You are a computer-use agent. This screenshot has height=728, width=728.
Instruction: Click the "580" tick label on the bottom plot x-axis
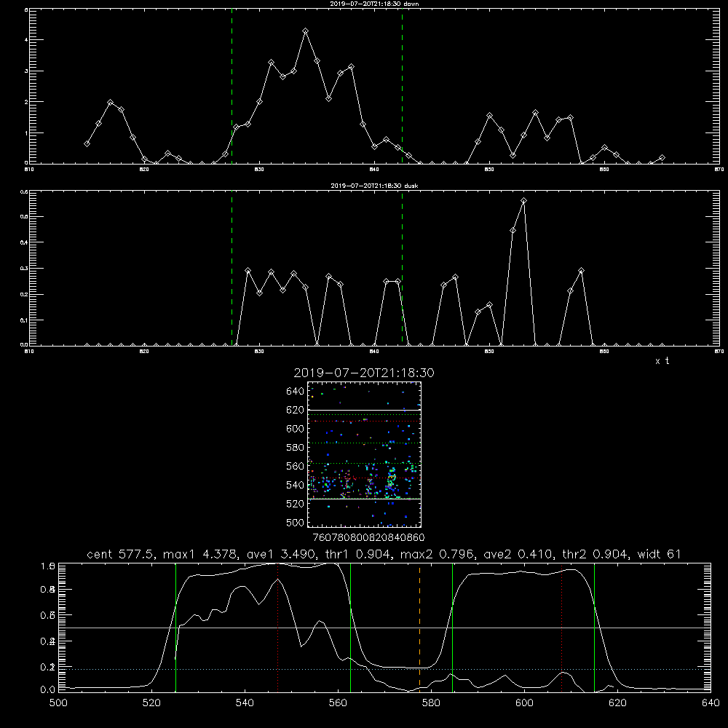coord(431,703)
